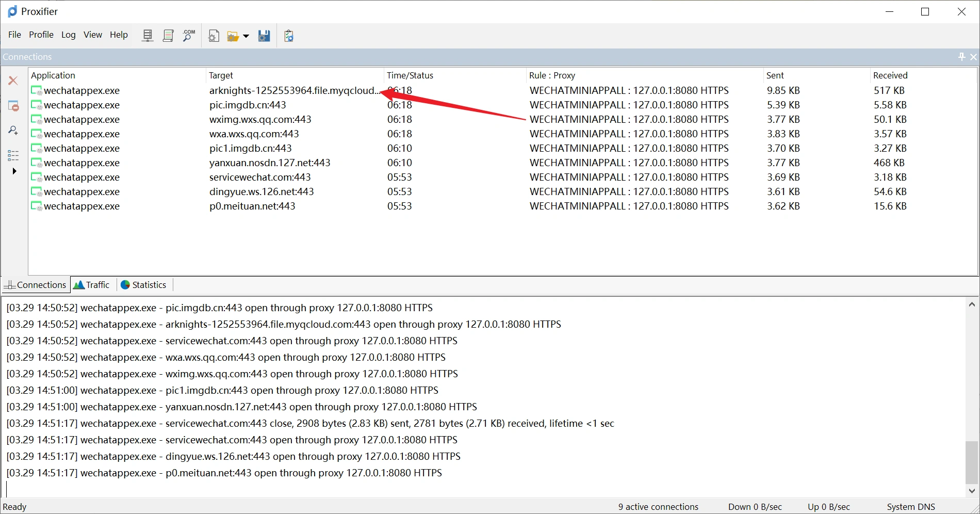Expand the Open Profile dropdown arrow
The image size is (980, 514).
tap(246, 36)
